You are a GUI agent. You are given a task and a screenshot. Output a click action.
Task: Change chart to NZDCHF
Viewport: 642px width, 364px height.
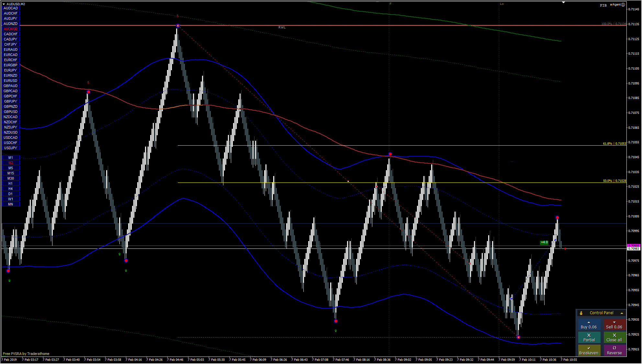click(x=11, y=122)
